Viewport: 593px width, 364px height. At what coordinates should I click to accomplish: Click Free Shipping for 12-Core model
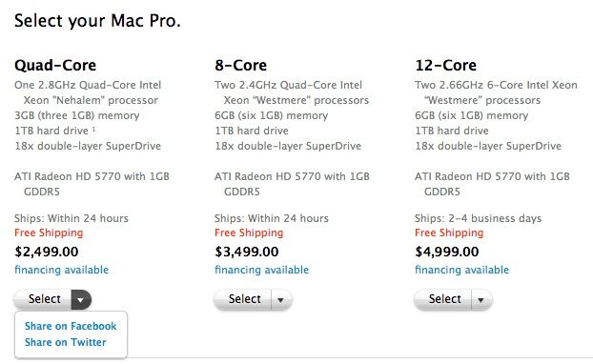(449, 233)
